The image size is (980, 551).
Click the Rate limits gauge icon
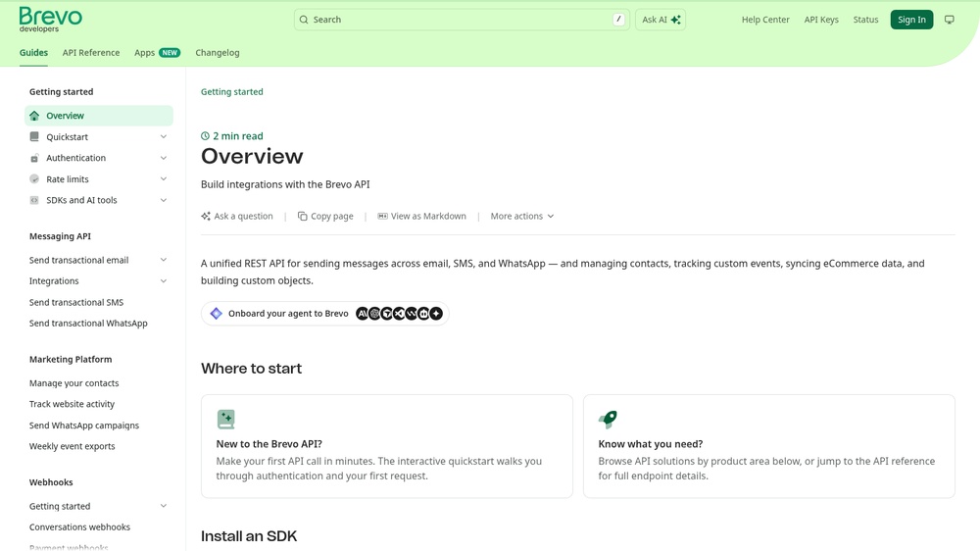34,178
